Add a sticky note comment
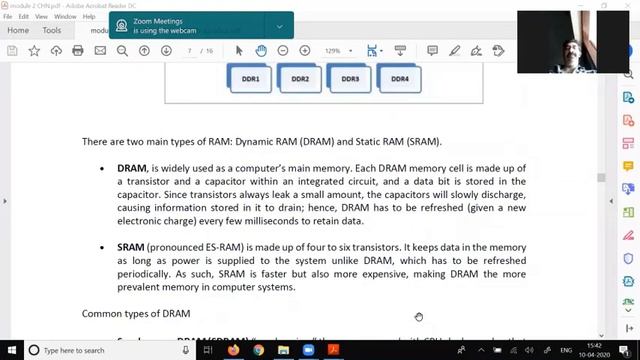The height and width of the screenshot is (360, 640). click(x=432, y=51)
